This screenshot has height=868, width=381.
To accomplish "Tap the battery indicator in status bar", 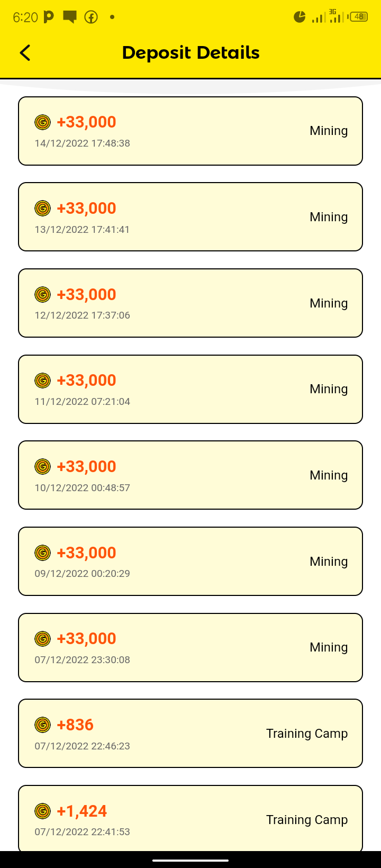I will click(x=359, y=17).
